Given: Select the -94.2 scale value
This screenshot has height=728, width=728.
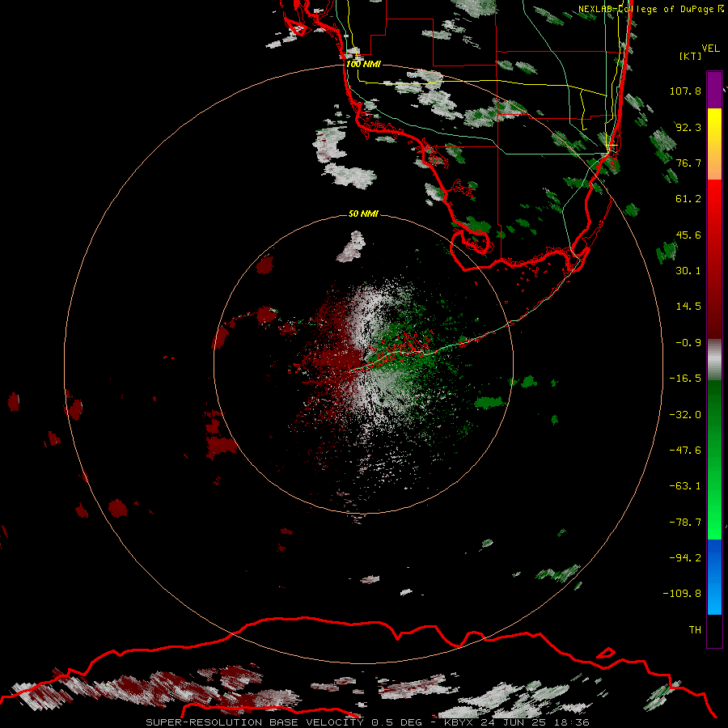Looking at the screenshot, I should point(685,558).
